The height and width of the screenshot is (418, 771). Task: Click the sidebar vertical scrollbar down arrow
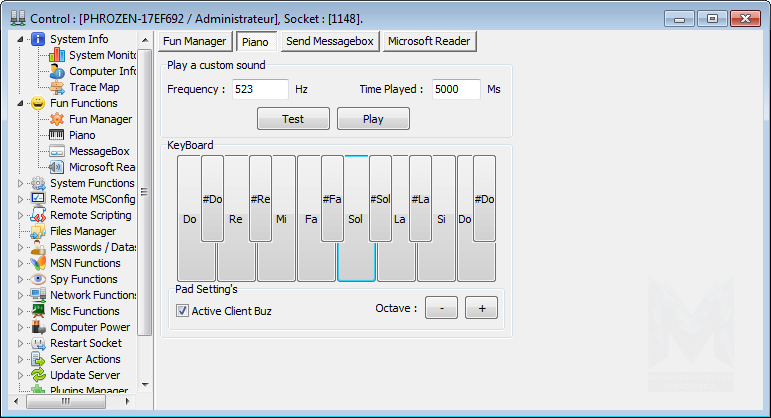point(145,384)
